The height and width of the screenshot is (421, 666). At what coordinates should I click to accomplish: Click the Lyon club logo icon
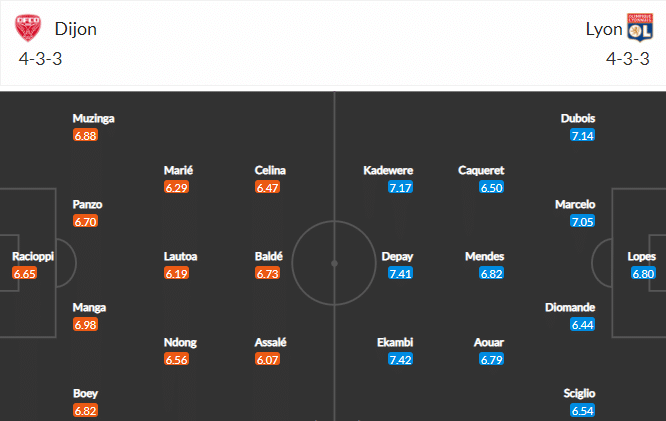[x=640, y=28]
